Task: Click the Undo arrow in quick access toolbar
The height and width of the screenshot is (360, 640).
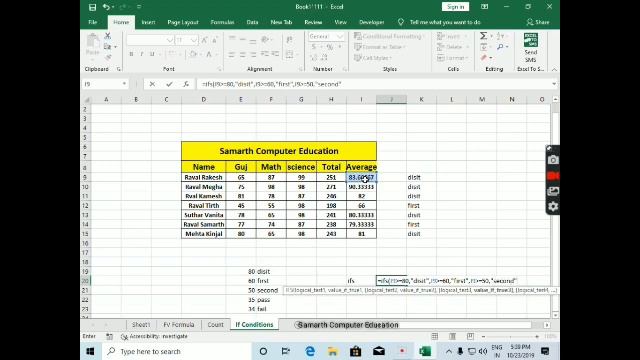Action: point(106,7)
